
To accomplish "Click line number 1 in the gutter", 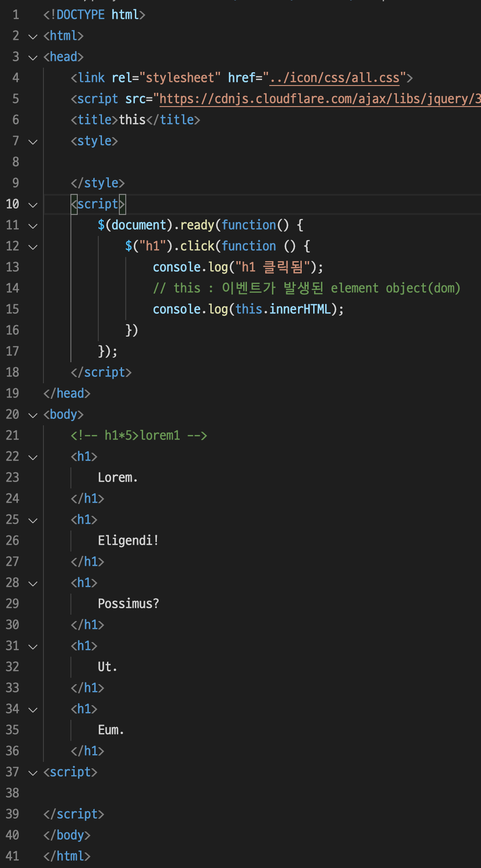I will 16,15.
